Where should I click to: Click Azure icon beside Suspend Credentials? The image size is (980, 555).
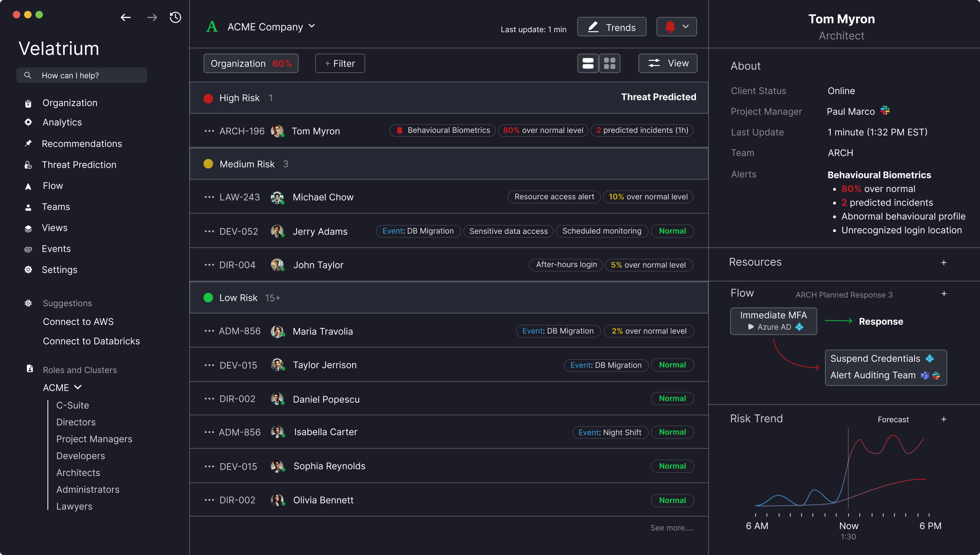coord(929,359)
